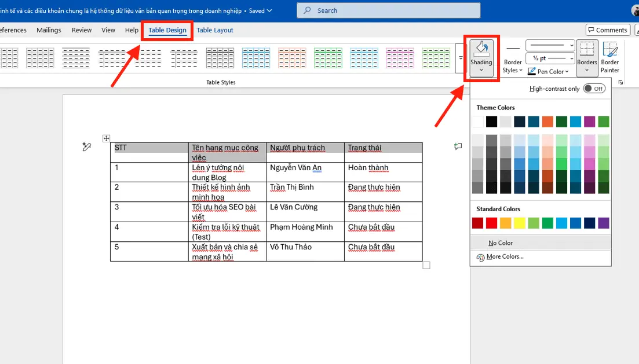Click the Borders grid icon
The image size is (639, 364).
coord(587,50)
